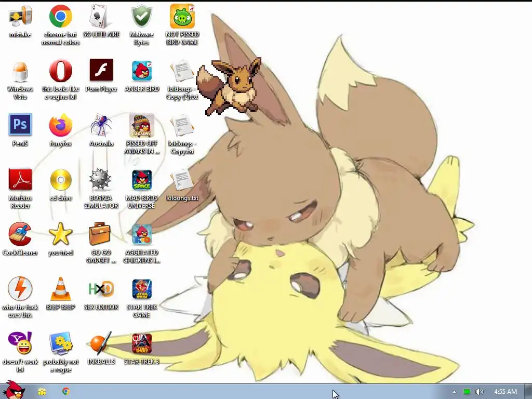
Task: Show hidden tray icons arrow
Action: [x=454, y=392]
